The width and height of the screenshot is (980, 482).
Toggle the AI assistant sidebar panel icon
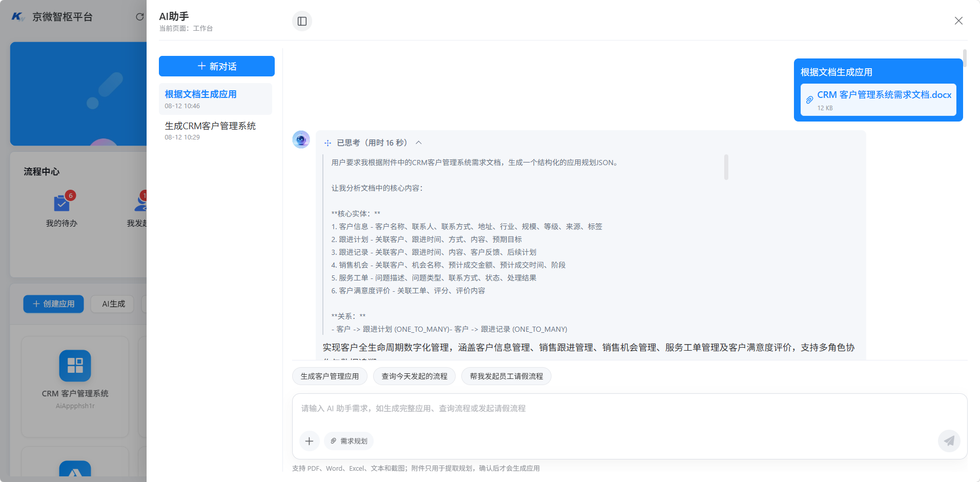(x=302, y=21)
